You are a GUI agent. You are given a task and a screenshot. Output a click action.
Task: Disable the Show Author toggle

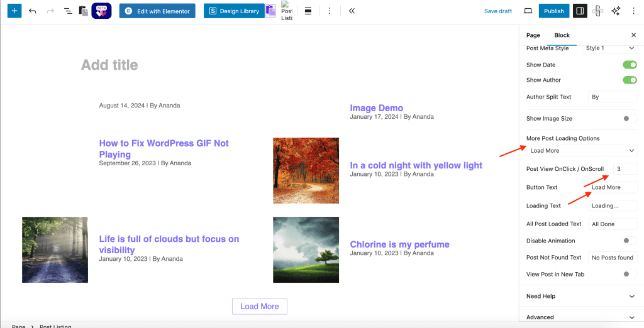(x=630, y=80)
